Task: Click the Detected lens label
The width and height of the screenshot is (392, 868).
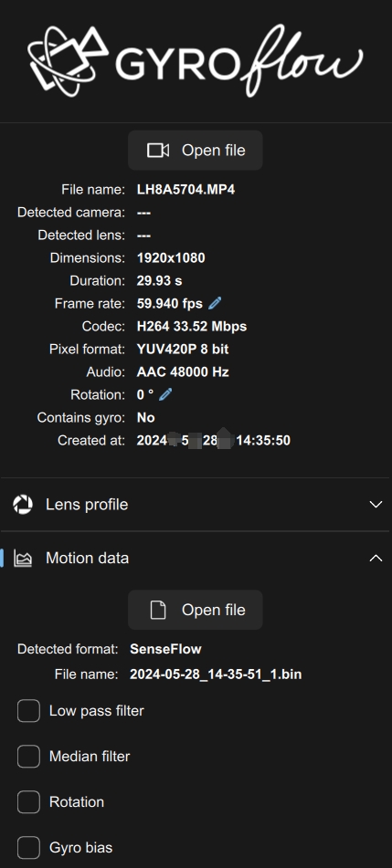Action: tap(81, 235)
